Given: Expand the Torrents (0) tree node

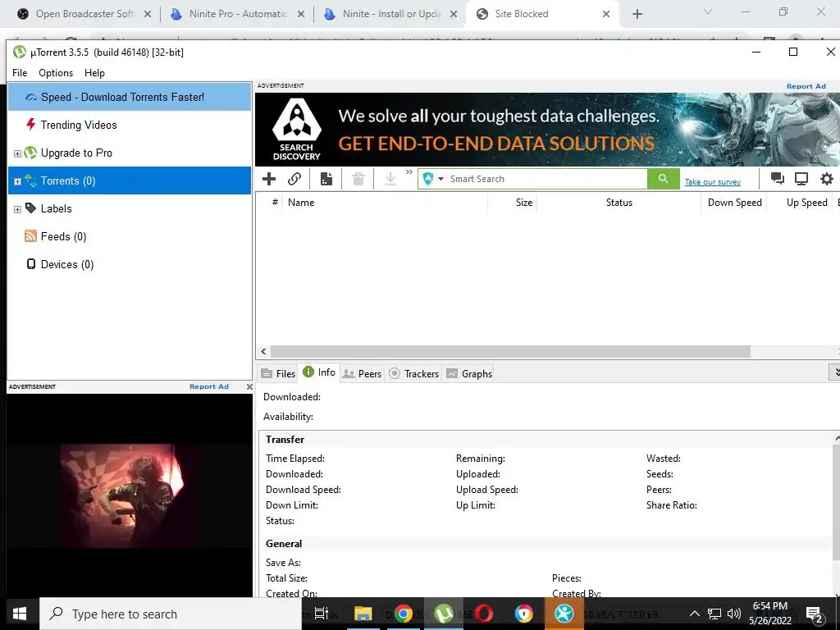Looking at the screenshot, I should 17,181.
